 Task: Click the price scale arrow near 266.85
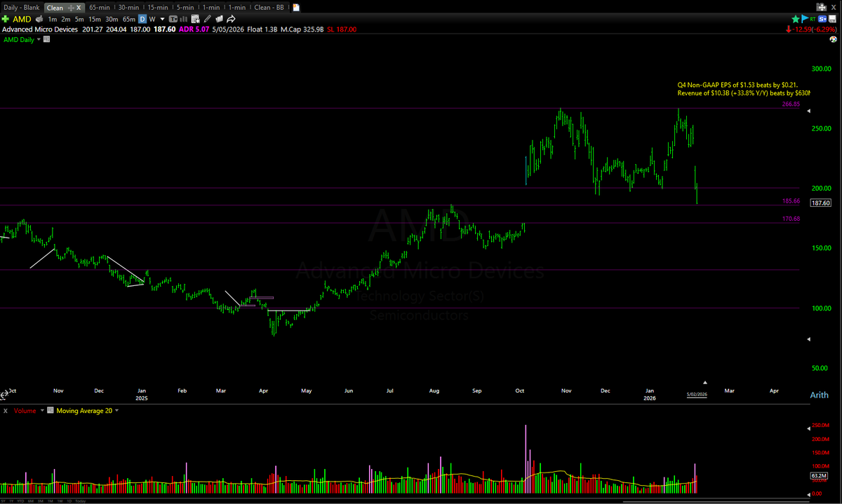click(809, 111)
